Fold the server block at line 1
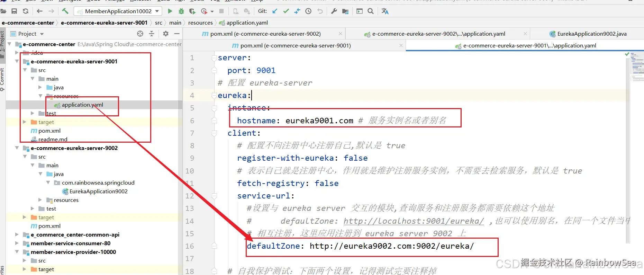Viewport: 644px width, 275px height. tap(214, 58)
